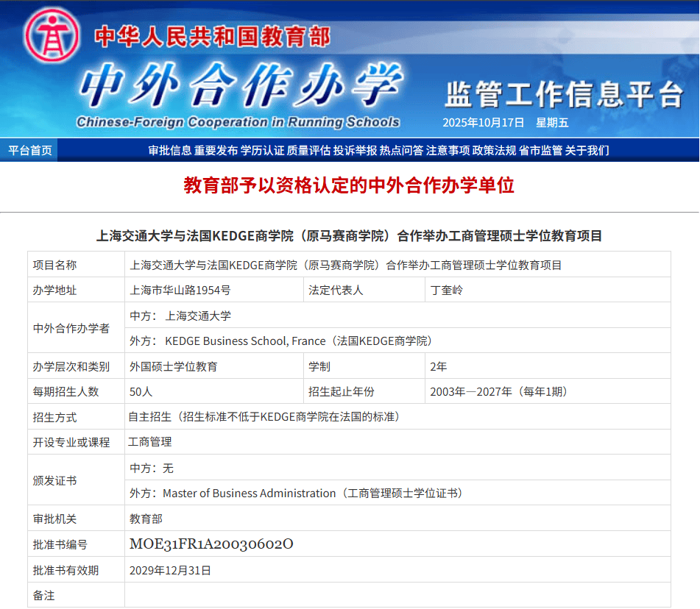Navigate to 注意事项 page
This screenshot has width=700, height=609.
click(x=448, y=150)
